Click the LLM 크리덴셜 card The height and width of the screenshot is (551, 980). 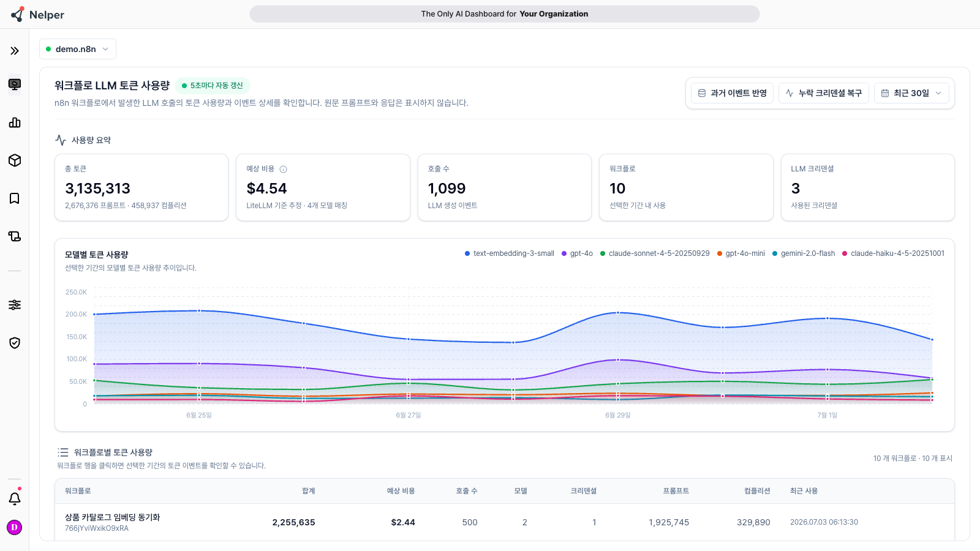(868, 187)
